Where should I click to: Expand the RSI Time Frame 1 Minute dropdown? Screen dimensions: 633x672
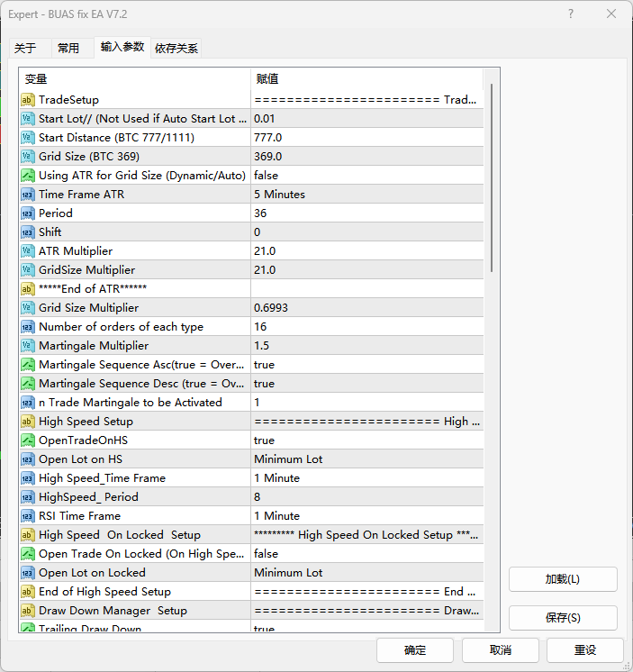click(366, 516)
